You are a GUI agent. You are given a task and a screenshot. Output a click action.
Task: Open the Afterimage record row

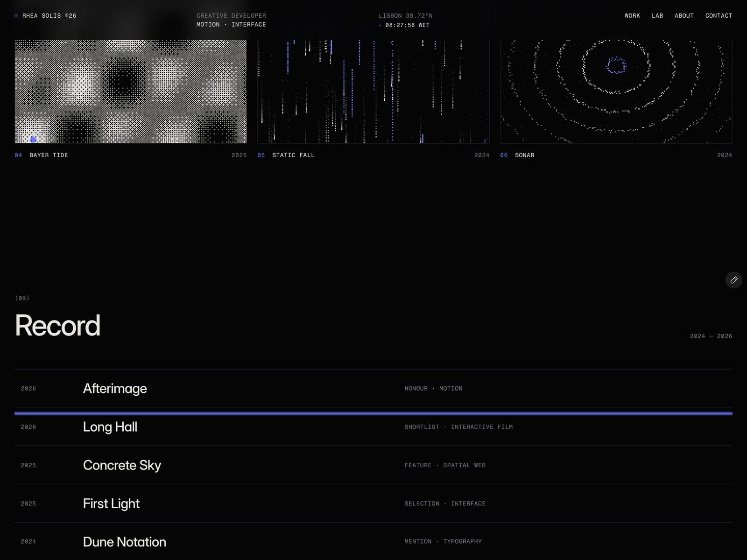(373, 388)
